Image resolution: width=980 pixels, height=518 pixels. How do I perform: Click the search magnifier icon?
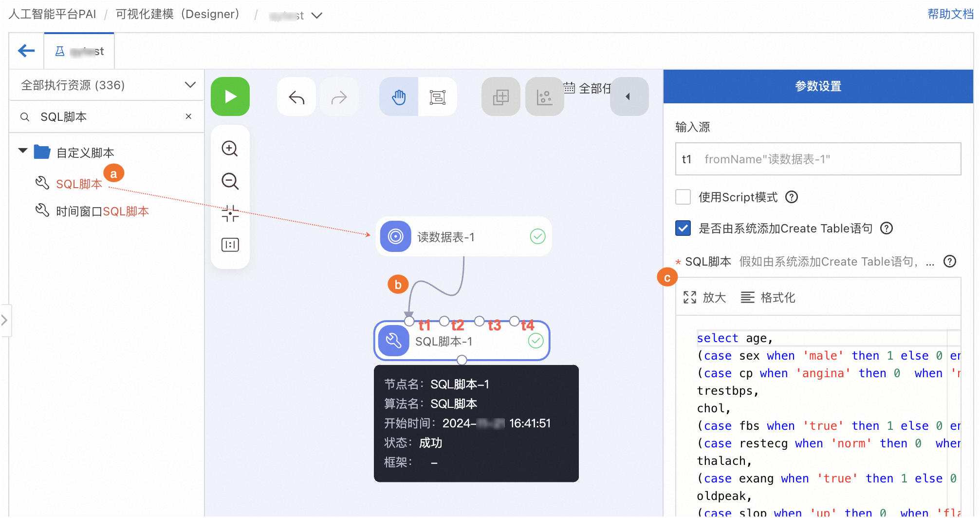(25, 117)
